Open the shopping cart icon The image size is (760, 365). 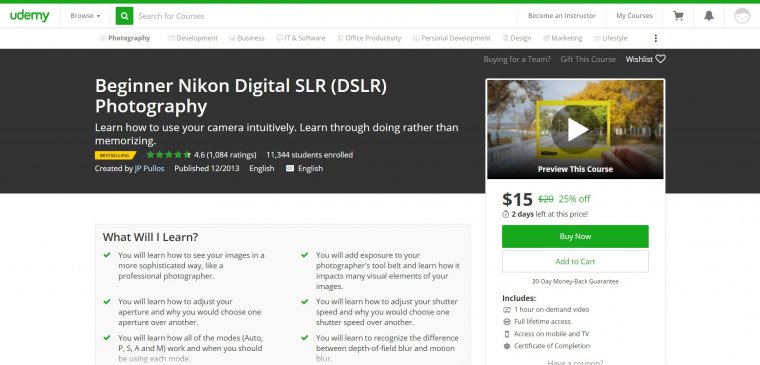point(678,16)
